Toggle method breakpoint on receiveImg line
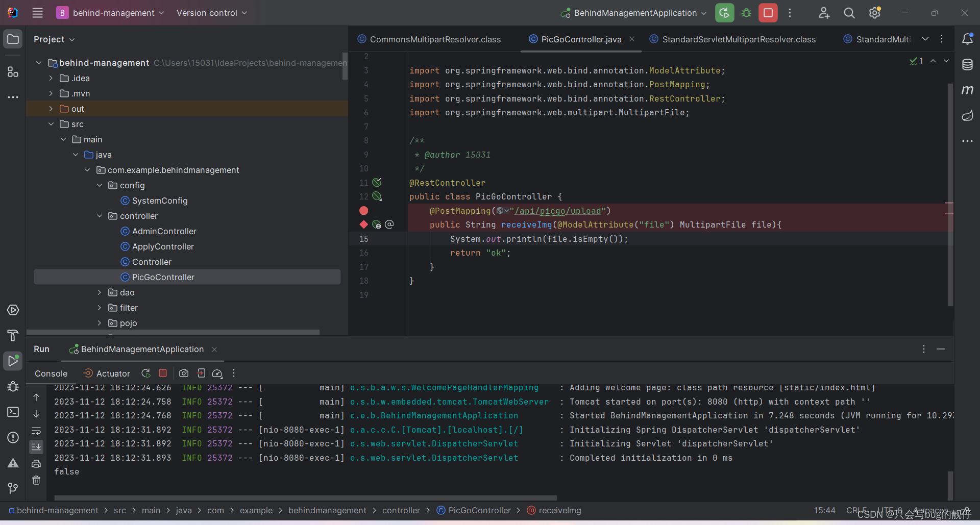Screen dimensions: 980x525 pos(363,224)
